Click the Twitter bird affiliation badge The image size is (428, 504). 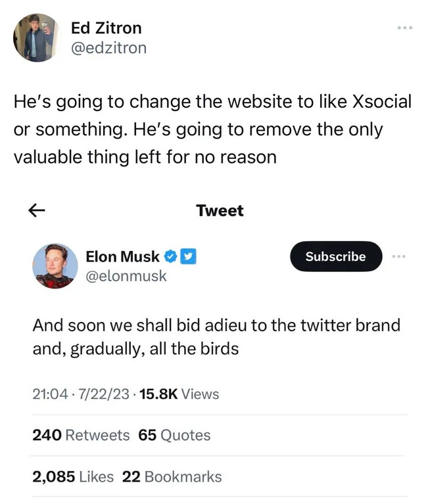(188, 256)
